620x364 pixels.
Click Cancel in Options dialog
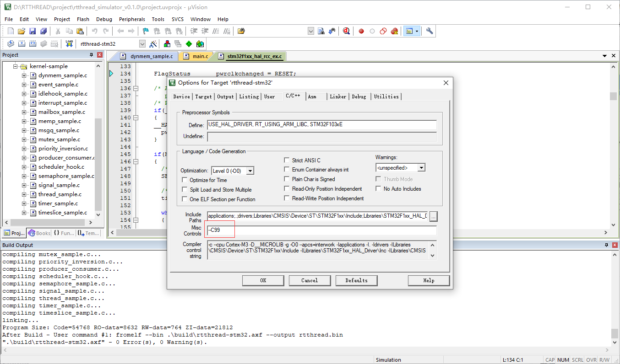click(310, 280)
